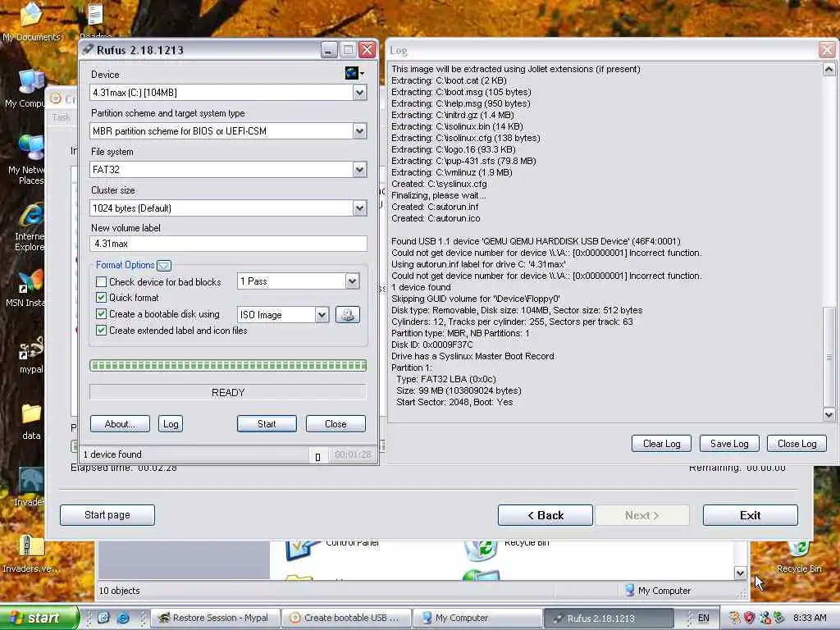The image size is (840, 630).
Task: Click the Log window scrollbar thumb
Action: [x=829, y=358]
